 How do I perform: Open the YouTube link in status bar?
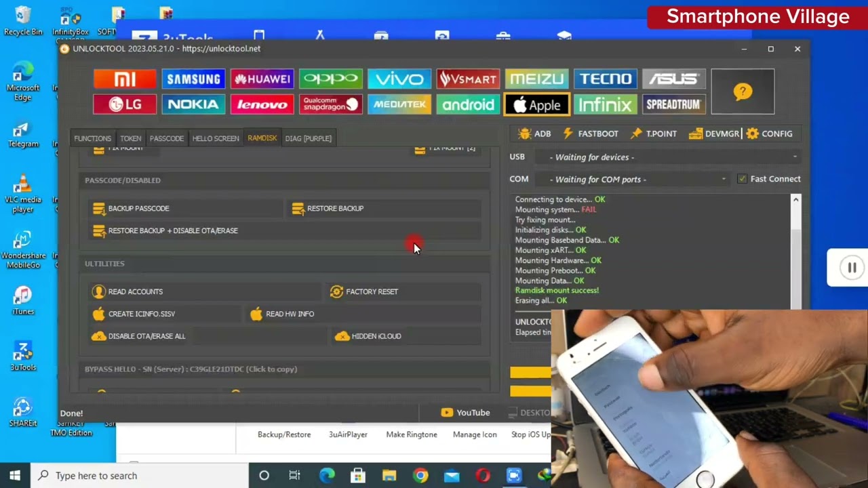pyautogui.click(x=465, y=413)
